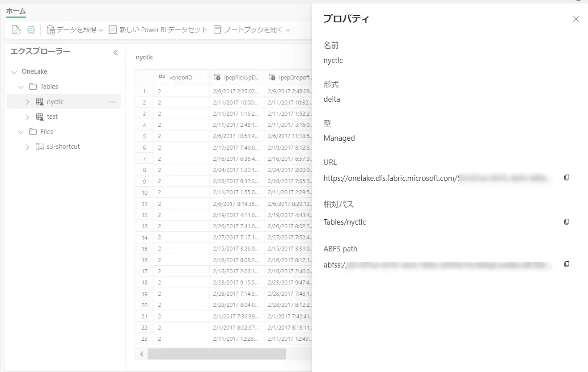Expand the test table chevron

pyautogui.click(x=27, y=117)
